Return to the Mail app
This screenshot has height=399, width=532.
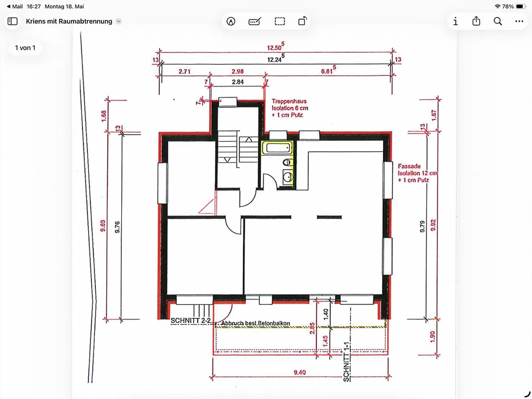click(15, 6)
